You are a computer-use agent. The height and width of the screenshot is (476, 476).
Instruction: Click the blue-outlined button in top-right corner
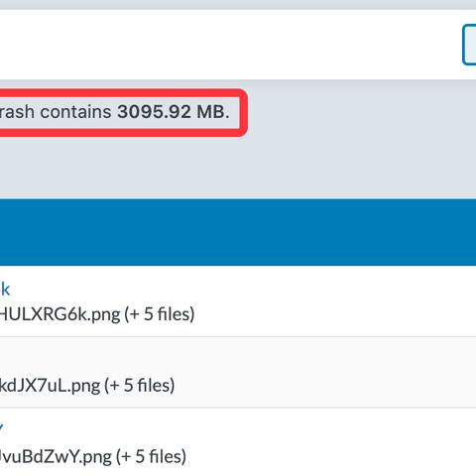[x=469, y=45]
